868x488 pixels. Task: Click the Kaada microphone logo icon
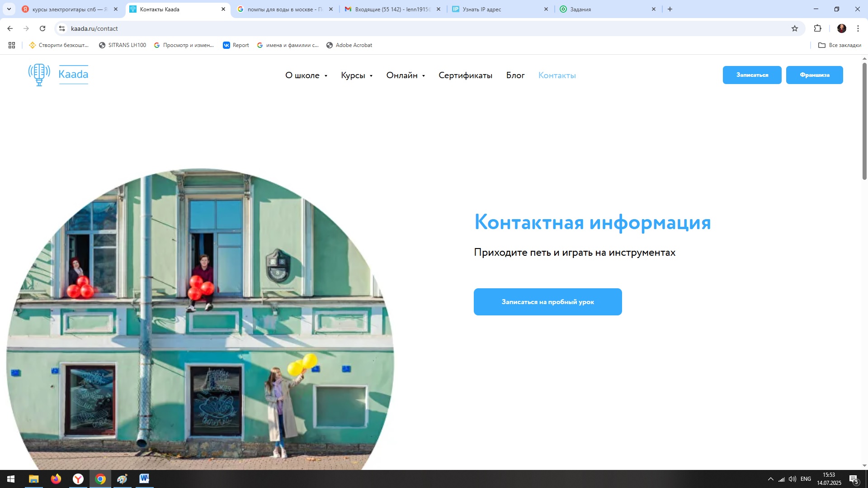(39, 75)
